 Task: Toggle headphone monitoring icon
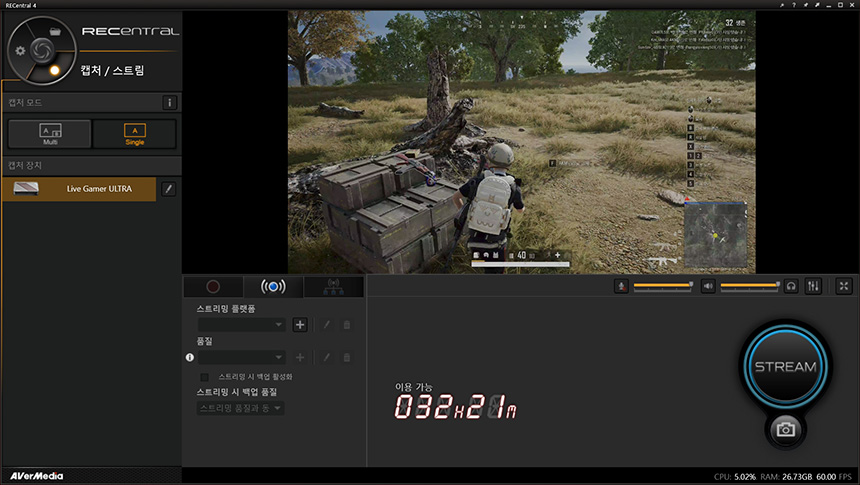point(791,286)
